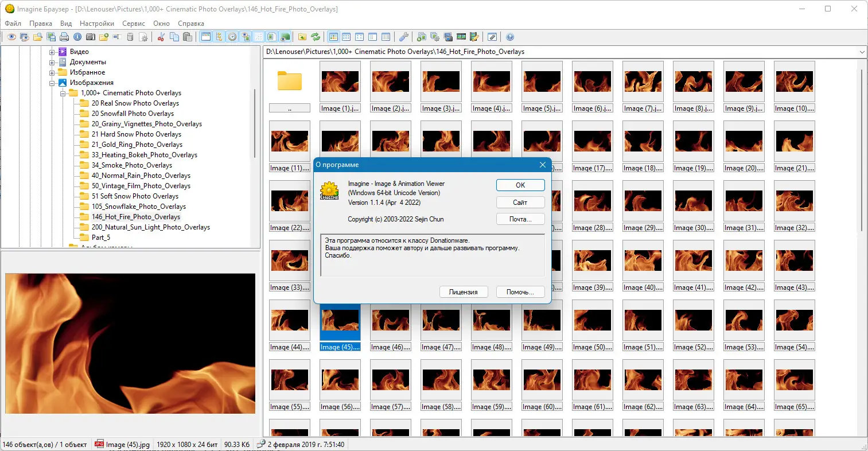Open help with the blue question mark icon
This screenshot has width=868, height=451.
[x=510, y=37]
